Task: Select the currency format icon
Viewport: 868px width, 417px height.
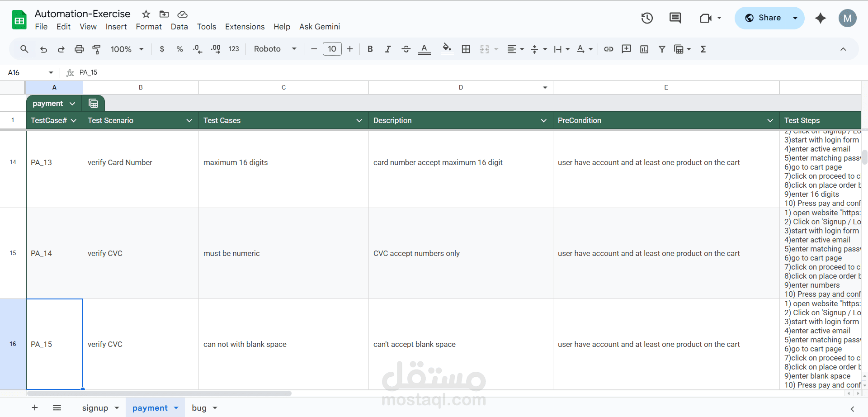Action: tap(162, 49)
